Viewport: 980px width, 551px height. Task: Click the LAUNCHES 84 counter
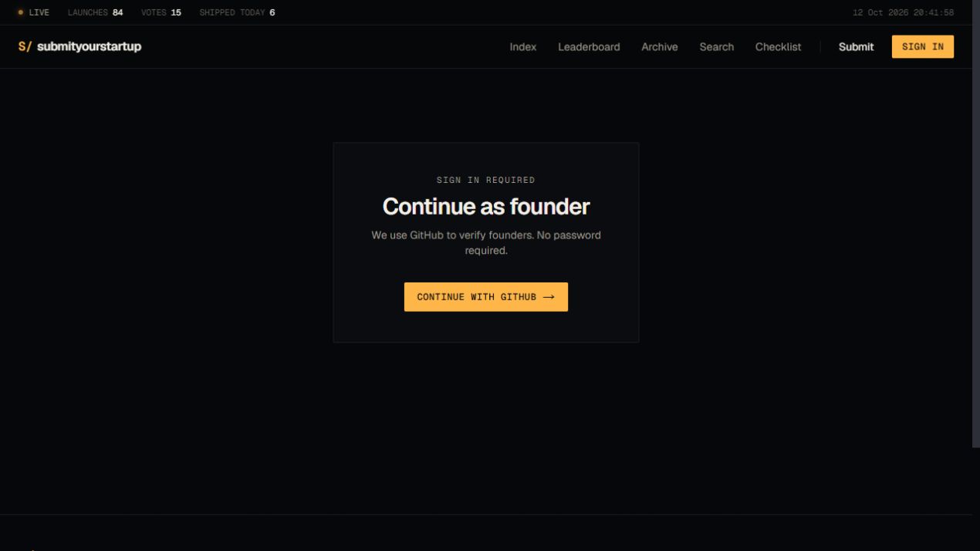point(95,12)
